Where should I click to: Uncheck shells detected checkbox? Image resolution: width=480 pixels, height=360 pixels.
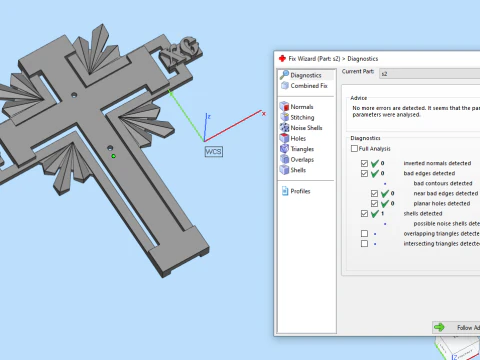click(x=364, y=213)
